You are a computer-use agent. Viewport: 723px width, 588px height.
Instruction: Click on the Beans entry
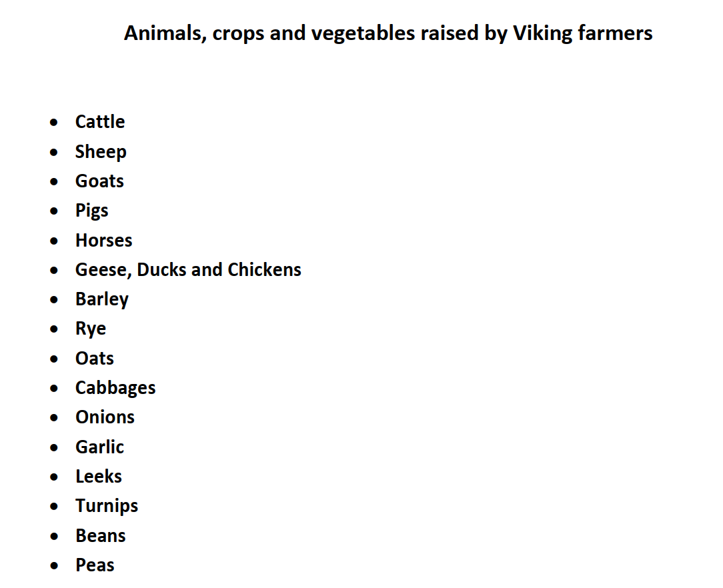pyautogui.click(x=101, y=536)
